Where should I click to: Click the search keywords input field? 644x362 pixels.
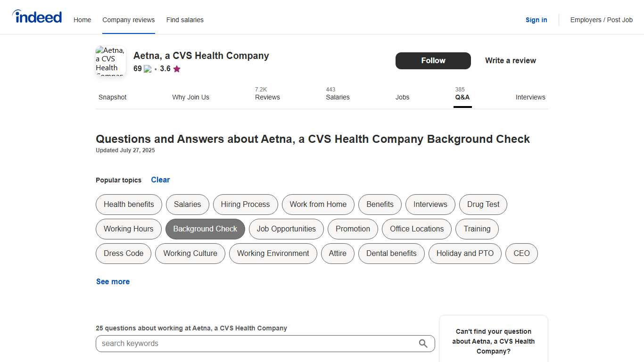click(x=264, y=344)
